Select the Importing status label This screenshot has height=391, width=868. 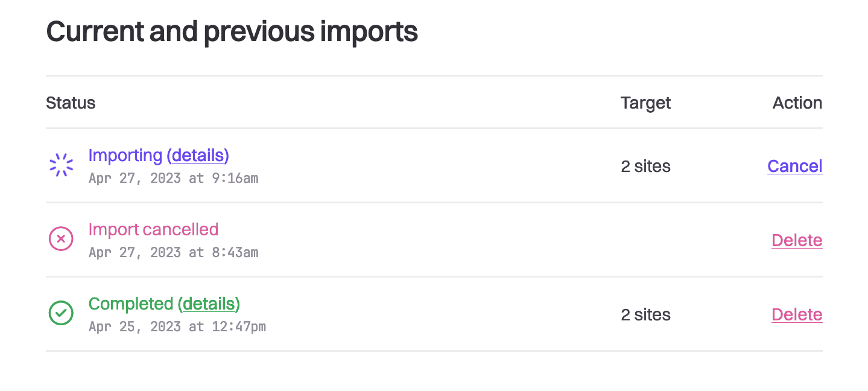(125, 155)
